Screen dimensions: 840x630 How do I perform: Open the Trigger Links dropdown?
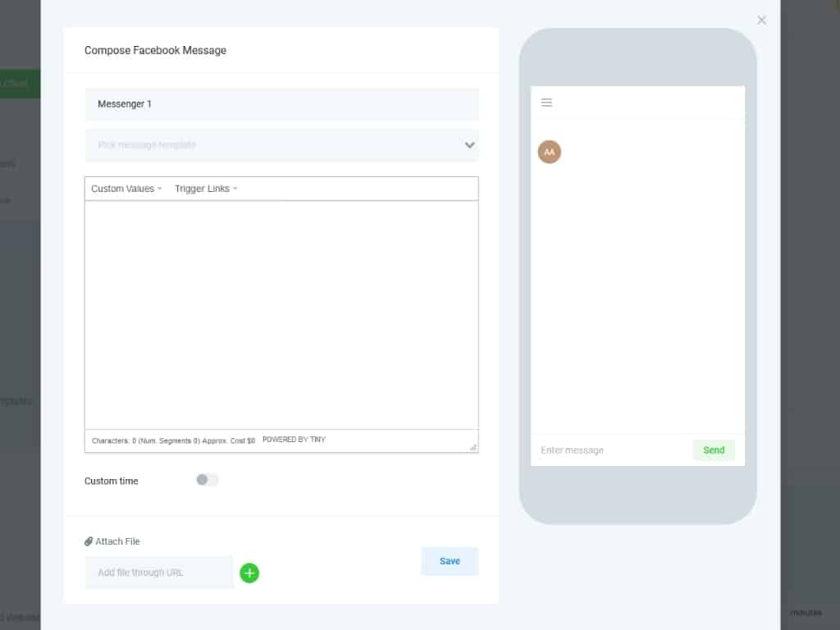pyautogui.click(x=206, y=189)
